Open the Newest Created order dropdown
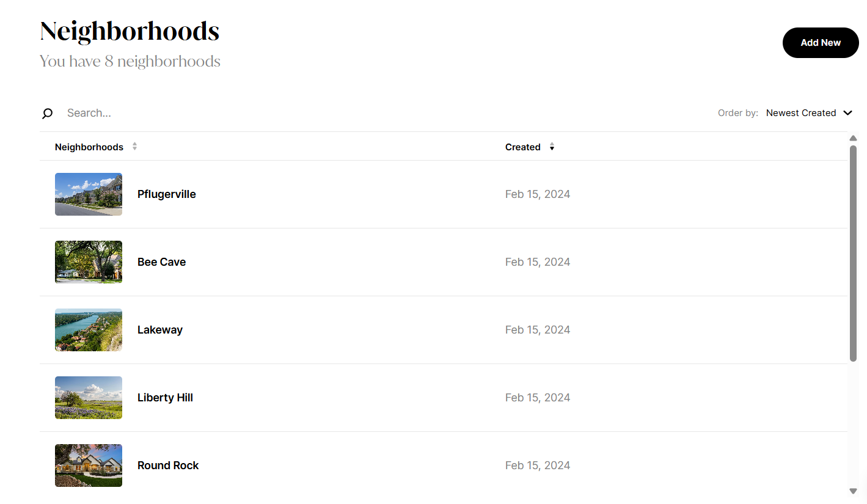Image resolution: width=867 pixels, height=504 pixels. (801, 112)
